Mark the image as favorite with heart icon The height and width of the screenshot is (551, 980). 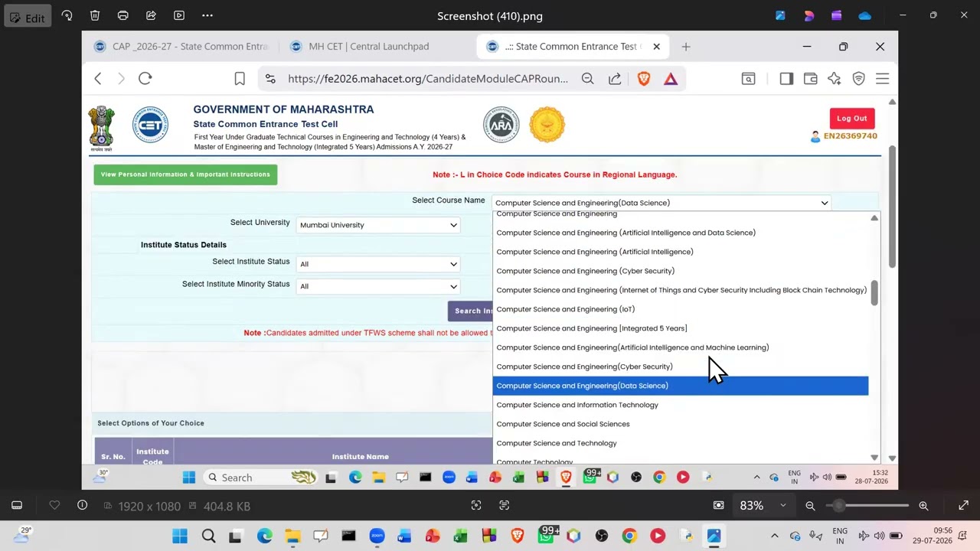tap(54, 506)
